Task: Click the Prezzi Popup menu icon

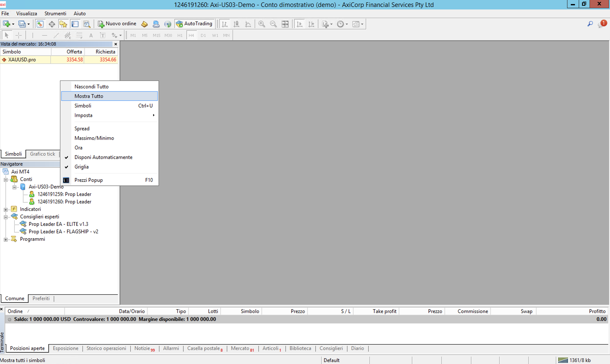Action: pos(66,180)
